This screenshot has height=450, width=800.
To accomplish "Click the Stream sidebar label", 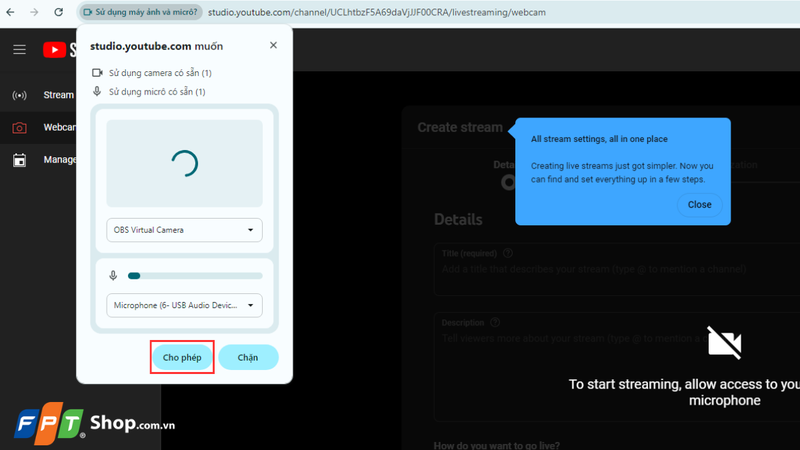I will click(59, 95).
